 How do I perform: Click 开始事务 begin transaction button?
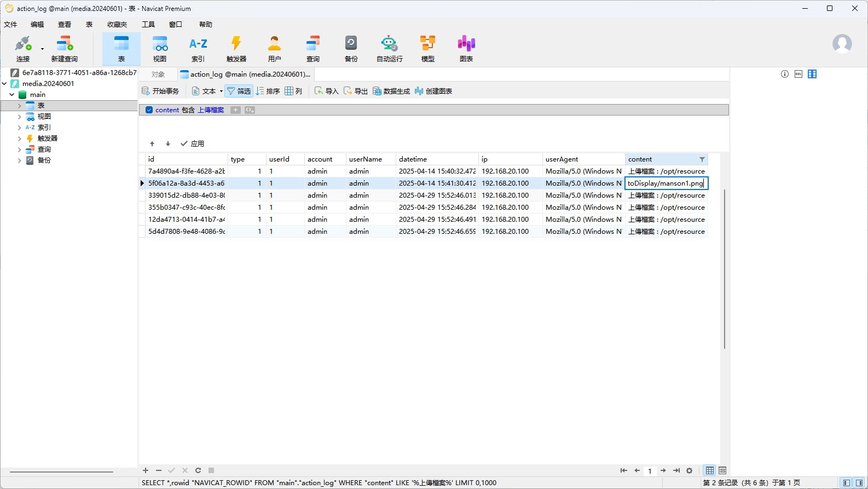point(160,91)
